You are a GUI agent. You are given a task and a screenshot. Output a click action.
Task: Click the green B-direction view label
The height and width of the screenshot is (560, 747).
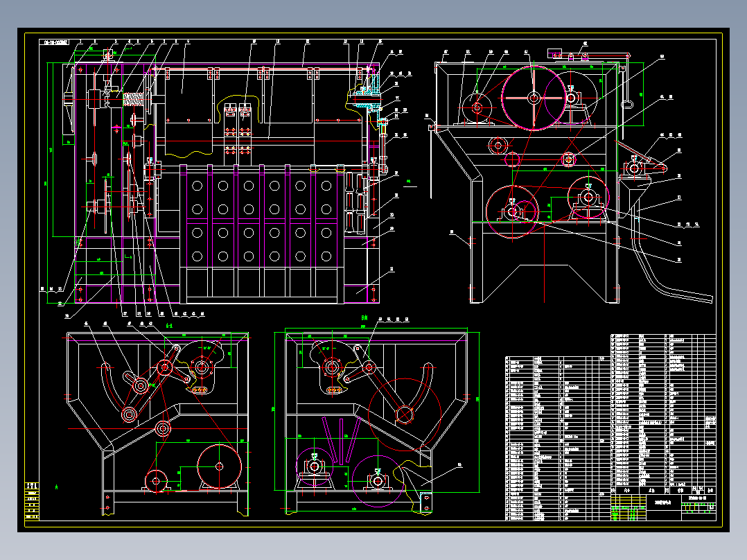pyautogui.click(x=364, y=317)
